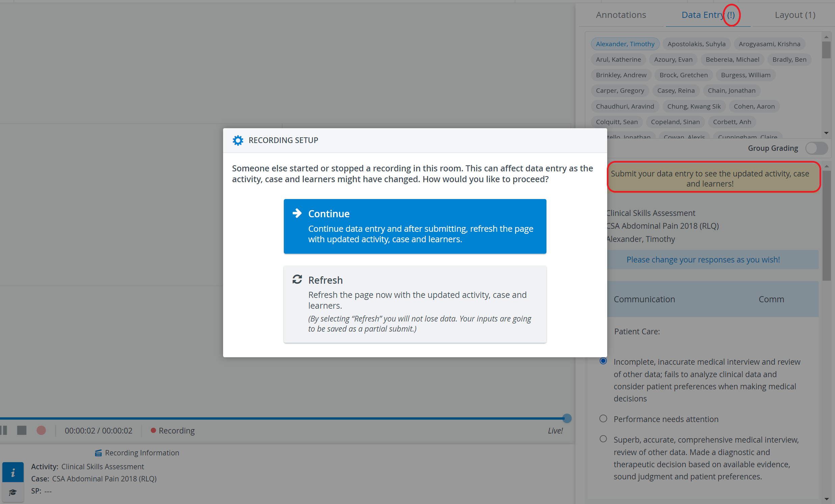835x504 pixels.
Task: Click form panel scroll down arrow
Action: (x=826, y=499)
